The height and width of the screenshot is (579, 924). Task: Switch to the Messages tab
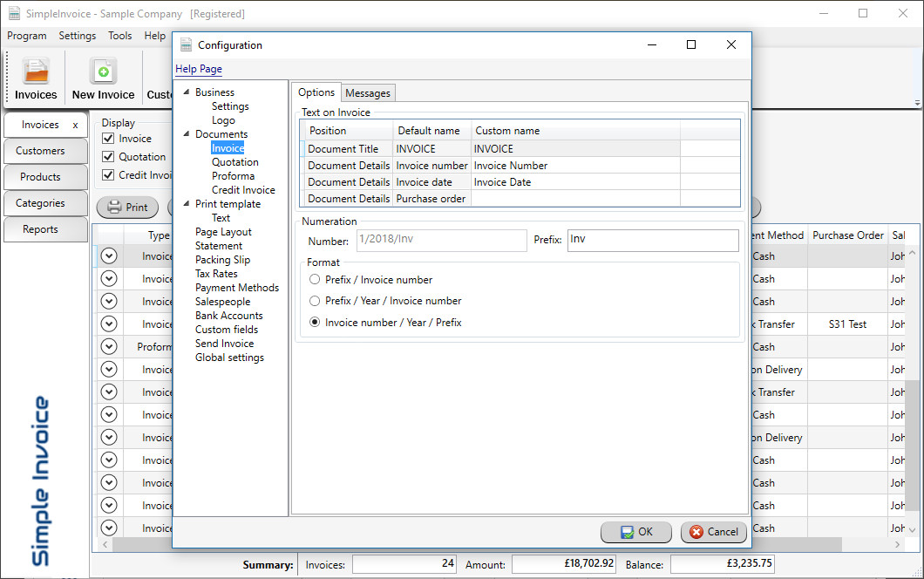(368, 93)
